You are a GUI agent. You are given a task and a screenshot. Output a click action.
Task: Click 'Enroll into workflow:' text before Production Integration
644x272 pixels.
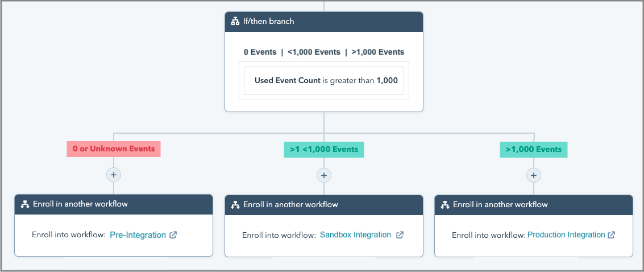[x=489, y=236]
